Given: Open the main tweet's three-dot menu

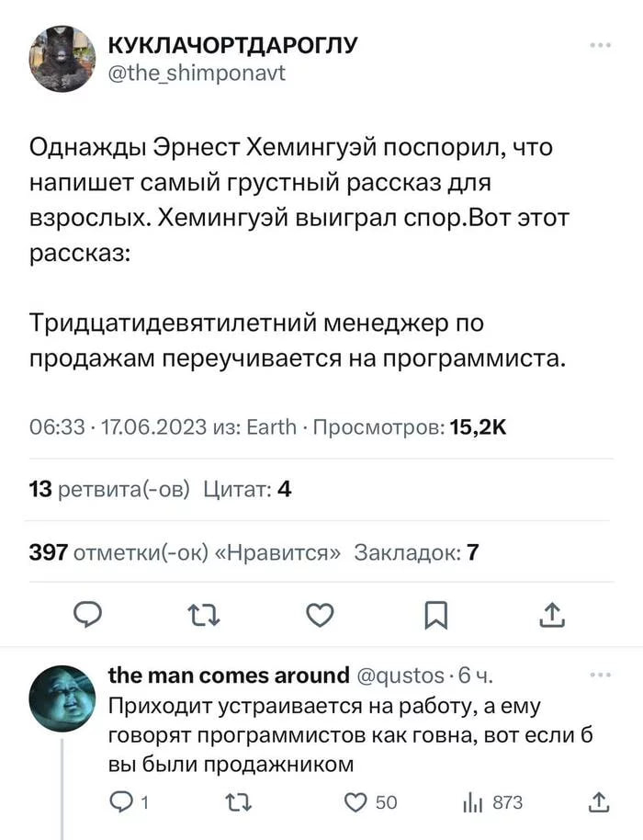Looking at the screenshot, I should pyautogui.click(x=600, y=46).
